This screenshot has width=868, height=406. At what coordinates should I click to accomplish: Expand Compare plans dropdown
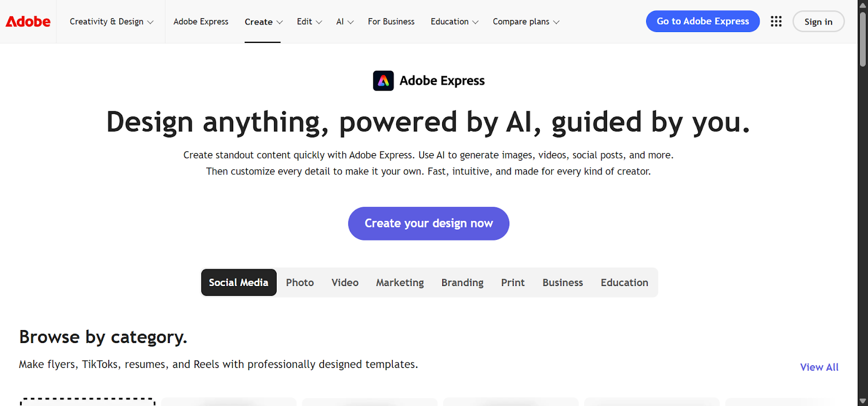[526, 22]
